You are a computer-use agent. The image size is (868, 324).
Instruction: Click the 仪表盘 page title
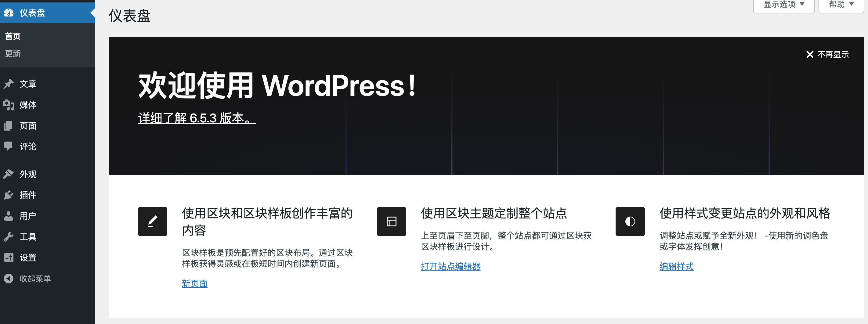tap(129, 16)
